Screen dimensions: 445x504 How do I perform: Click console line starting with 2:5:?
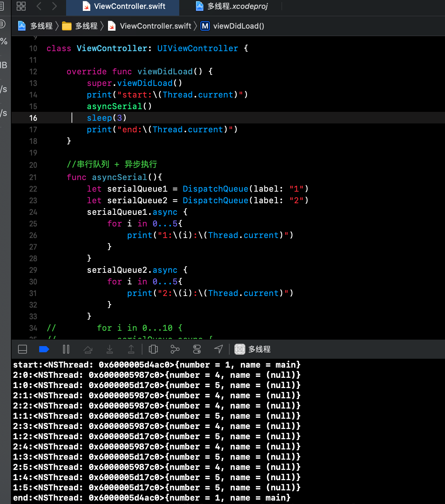(x=157, y=467)
